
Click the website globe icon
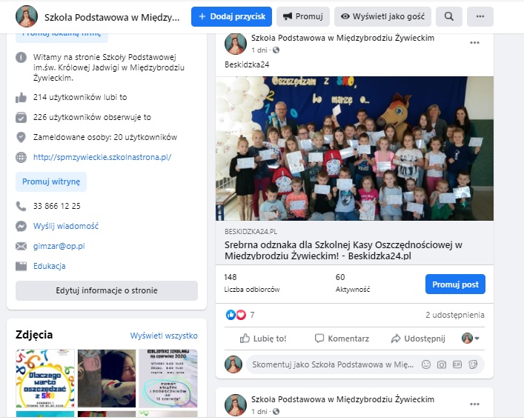coord(21,157)
